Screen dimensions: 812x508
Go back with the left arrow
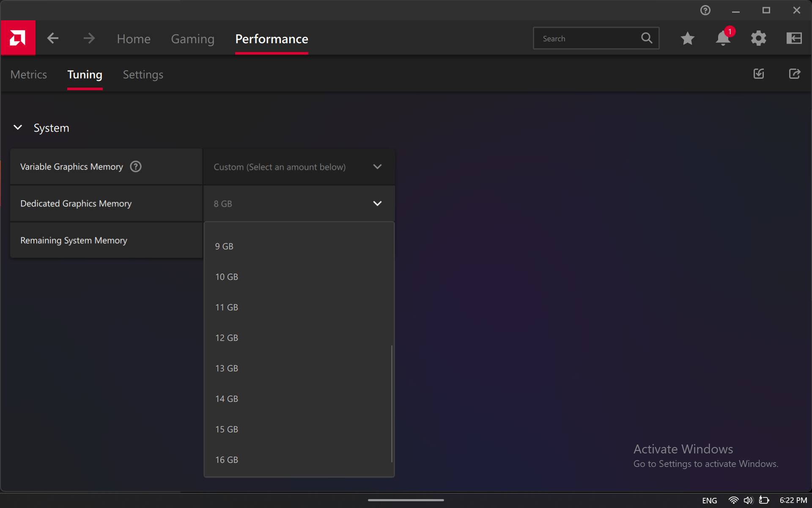click(53, 39)
